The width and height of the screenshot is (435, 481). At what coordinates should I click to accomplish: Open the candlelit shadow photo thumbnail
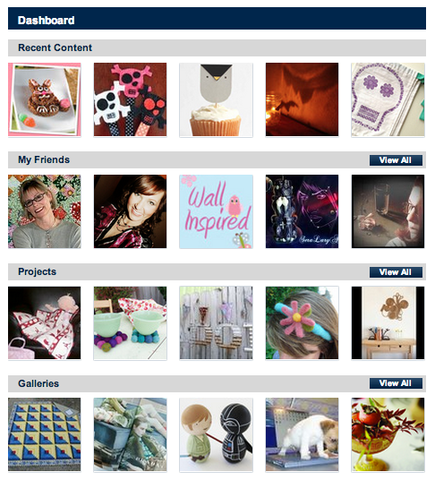pos(302,100)
